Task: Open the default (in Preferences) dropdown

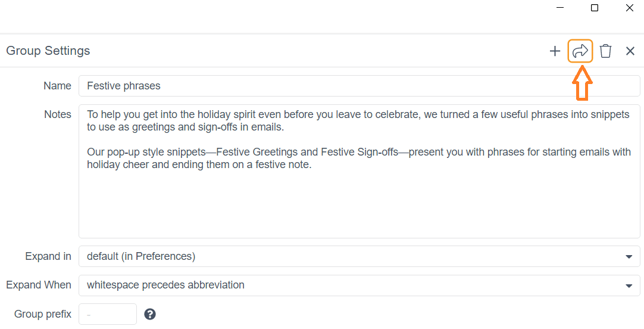Action: [x=359, y=256]
